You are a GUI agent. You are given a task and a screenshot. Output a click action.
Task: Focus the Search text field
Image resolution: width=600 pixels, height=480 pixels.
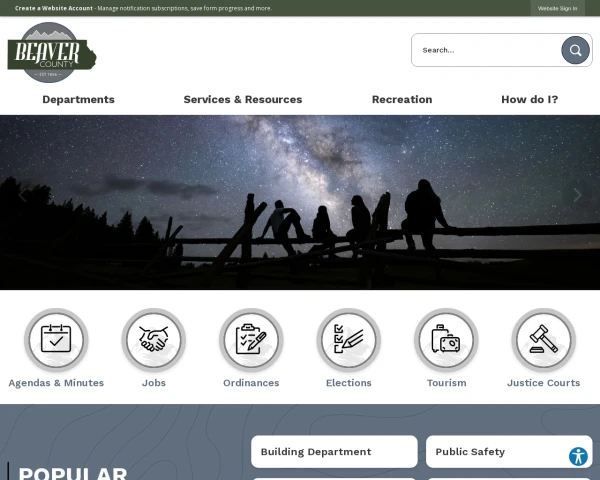pos(486,50)
